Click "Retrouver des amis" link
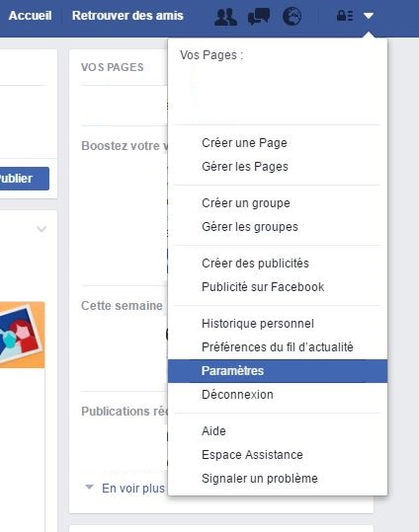Screen dimensions: 419x532 click(128, 16)
